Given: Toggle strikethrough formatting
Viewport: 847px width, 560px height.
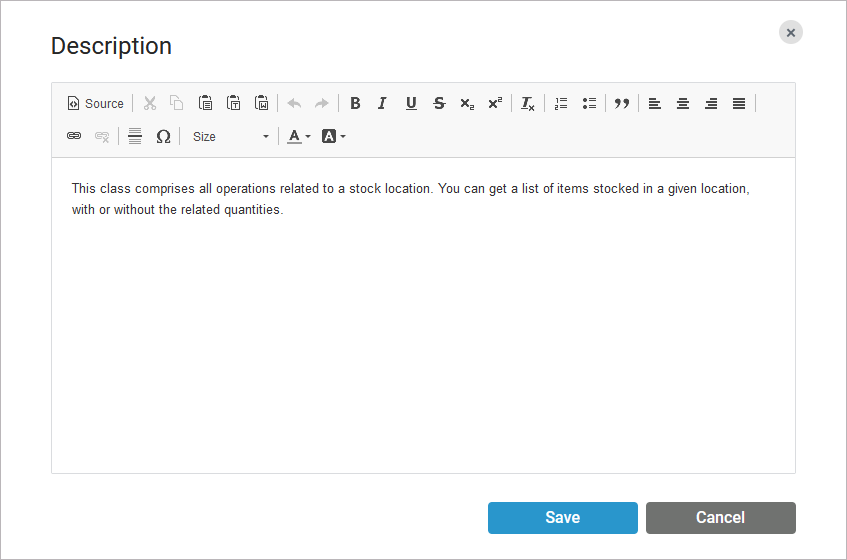Looking at the screenshot, I should pyautogui.click(x=439, y=103).
